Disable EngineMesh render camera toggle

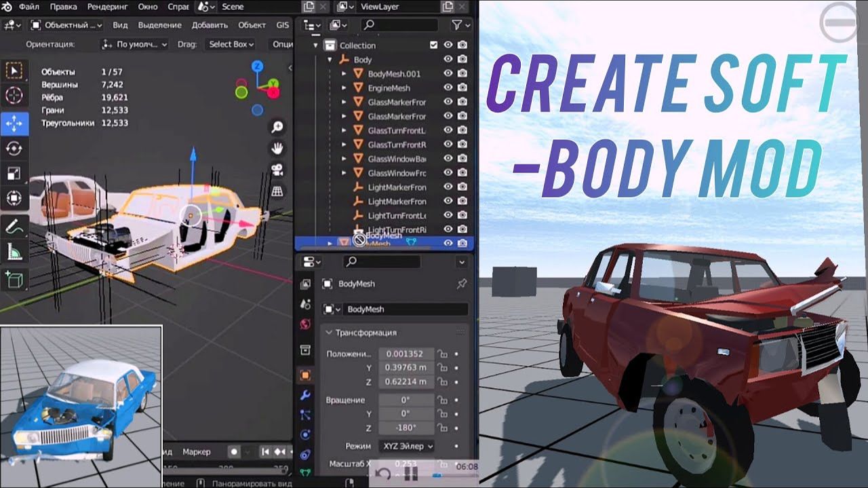pos(462,88)
